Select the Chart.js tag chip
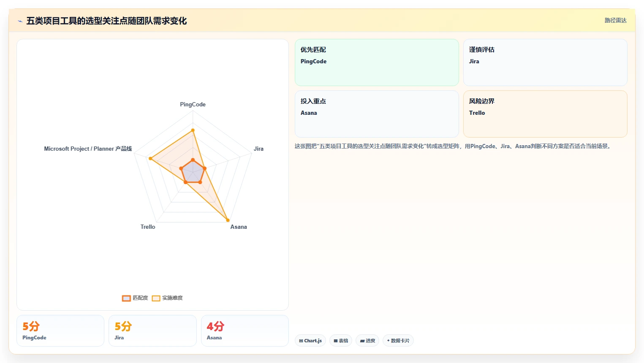This screenshot has height=363, width=644. [x=310, y=341]
